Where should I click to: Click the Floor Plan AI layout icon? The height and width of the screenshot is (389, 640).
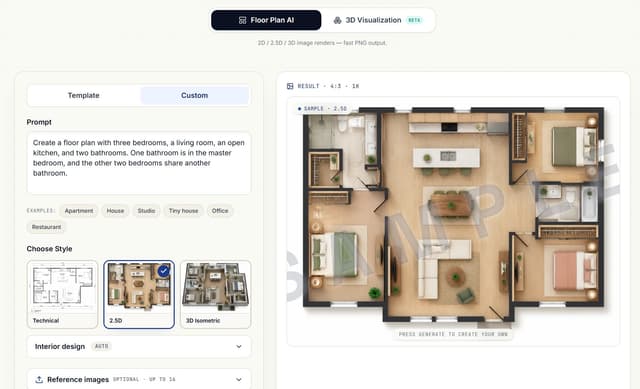click(242, 20)
